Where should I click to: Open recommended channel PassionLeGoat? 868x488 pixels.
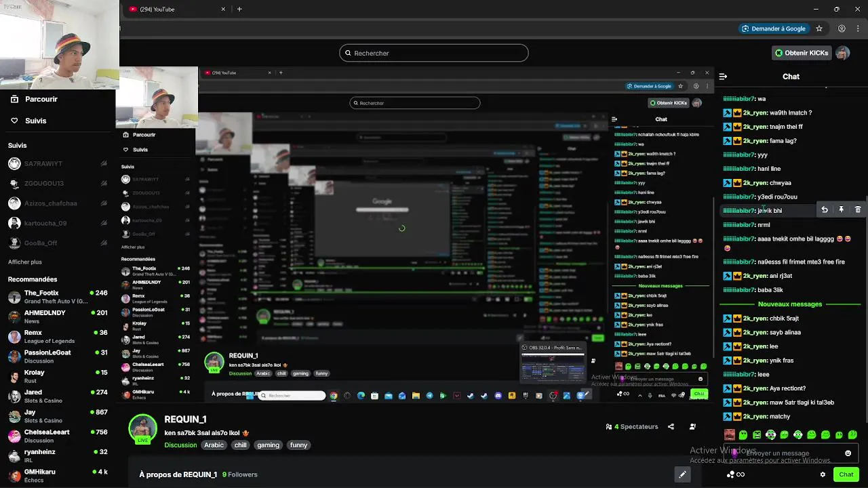pos(58,357)
